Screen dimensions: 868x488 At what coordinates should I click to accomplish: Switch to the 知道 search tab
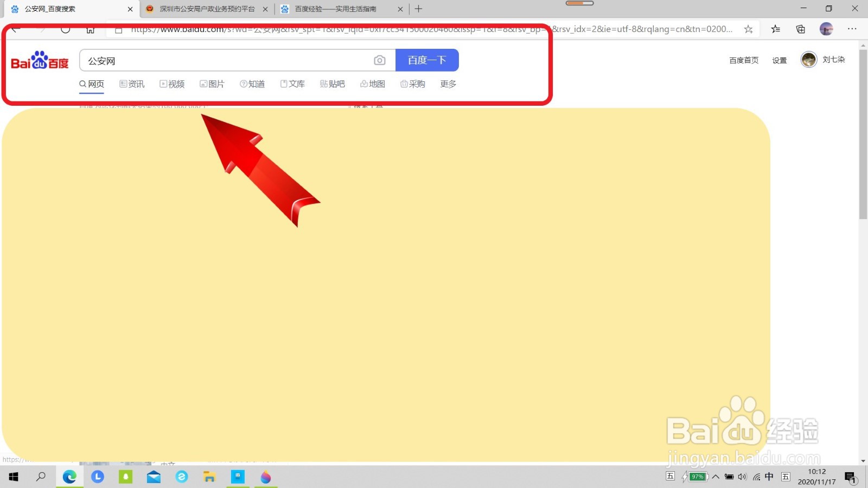(x=252, y=84)
